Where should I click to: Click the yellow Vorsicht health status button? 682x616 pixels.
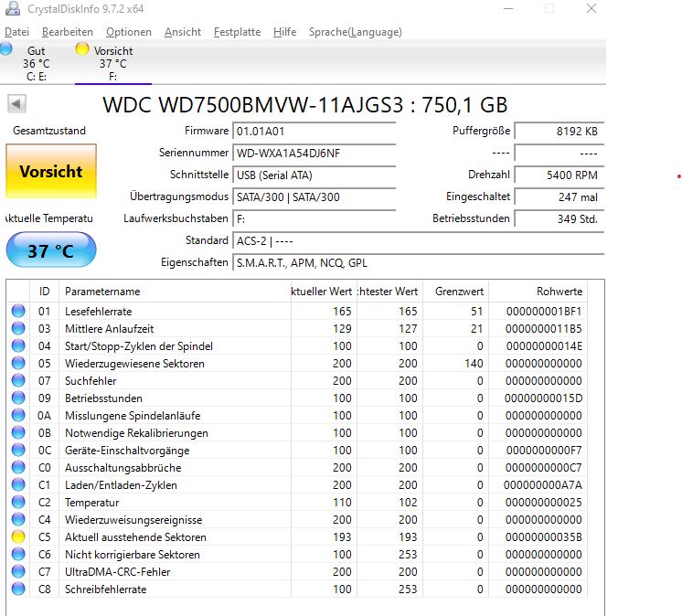[51, 171]
